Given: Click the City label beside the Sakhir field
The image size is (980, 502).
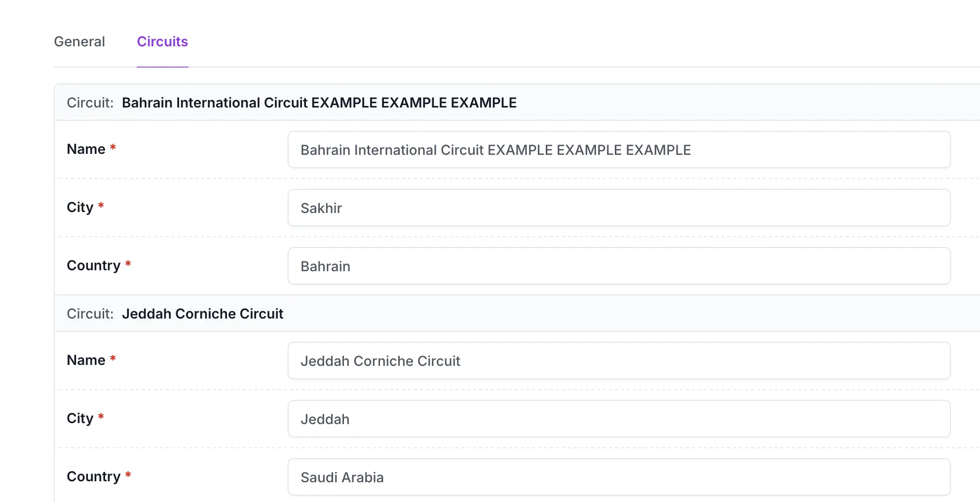Looking at the screenshot, I should [80, 207].
